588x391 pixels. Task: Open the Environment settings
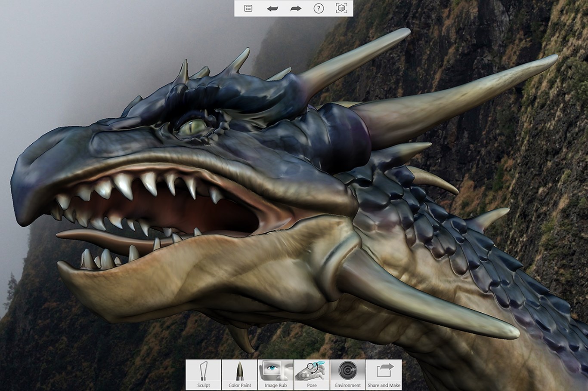pos(348,375)
